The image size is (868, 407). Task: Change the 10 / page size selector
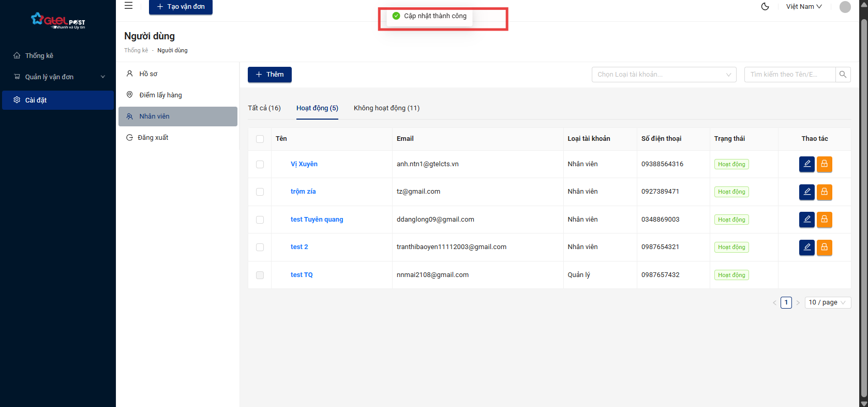(827, 302)
